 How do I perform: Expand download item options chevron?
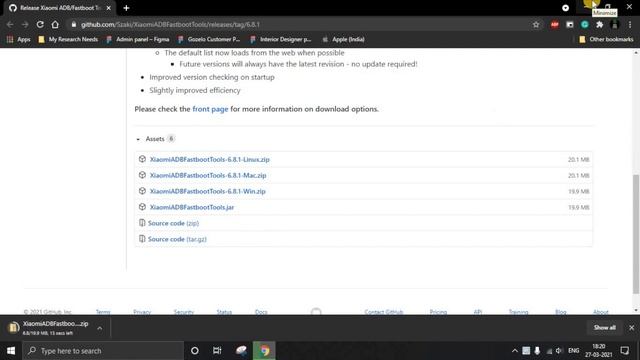[x=100, y=328]
